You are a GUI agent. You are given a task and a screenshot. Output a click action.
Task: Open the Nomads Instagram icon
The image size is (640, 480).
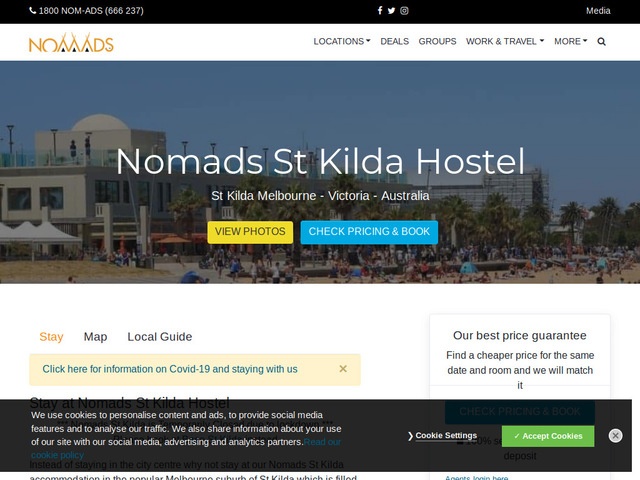coord(404,11)
